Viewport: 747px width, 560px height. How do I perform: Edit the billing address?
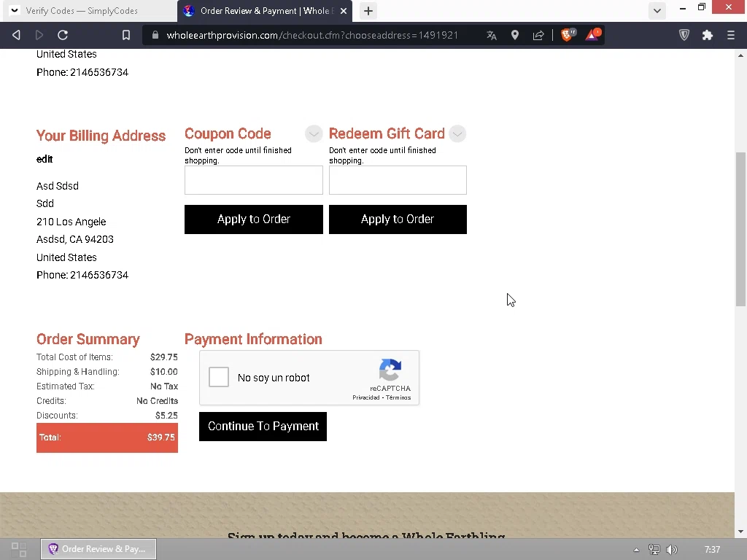point(44,159)
